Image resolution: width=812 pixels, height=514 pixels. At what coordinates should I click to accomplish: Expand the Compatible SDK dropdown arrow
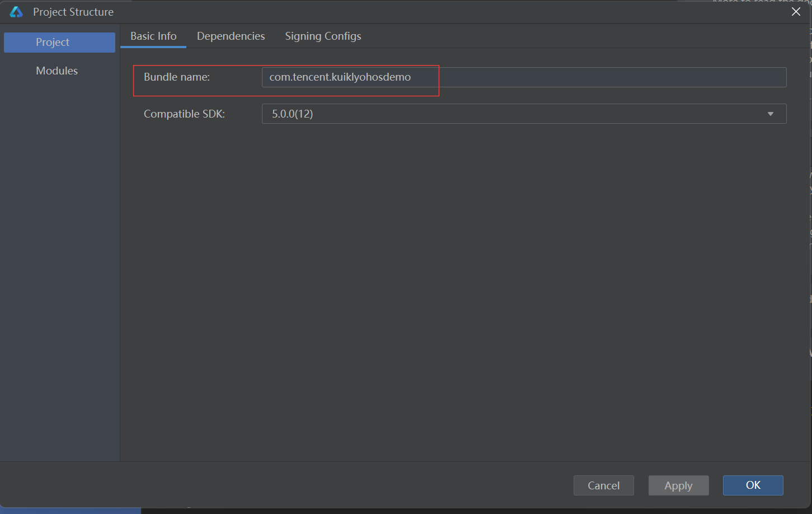click(x=771, y=114)
